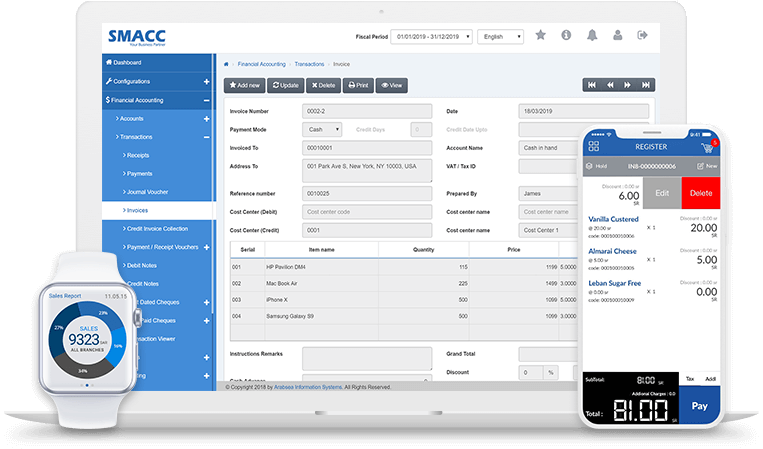This screenshot has height=449, width=763.
Task: Tap the Pay button on phone
Action: [x=699, y=406]
